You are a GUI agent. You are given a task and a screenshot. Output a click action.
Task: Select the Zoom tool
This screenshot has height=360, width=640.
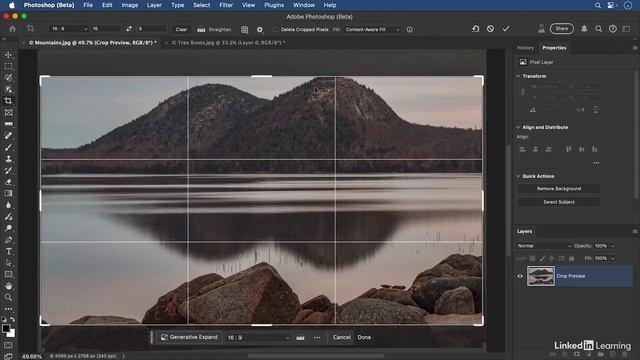pos(8,298)
